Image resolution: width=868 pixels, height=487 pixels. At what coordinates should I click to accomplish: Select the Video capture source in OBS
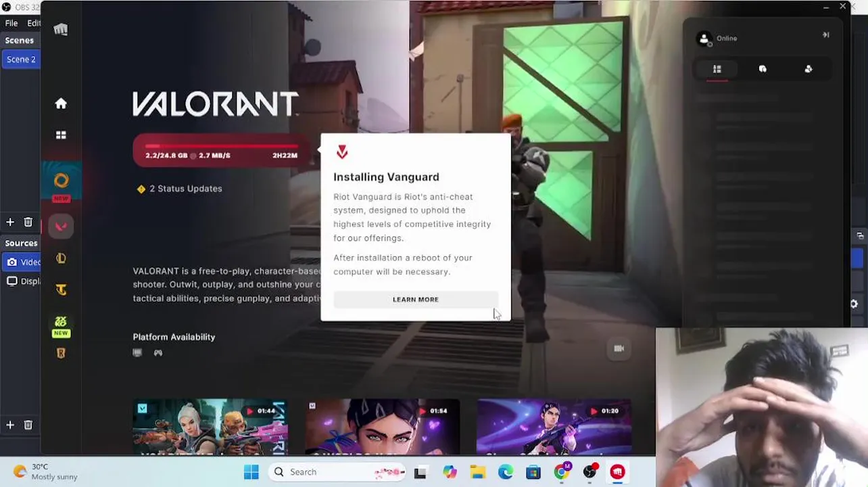click(21, 262)
